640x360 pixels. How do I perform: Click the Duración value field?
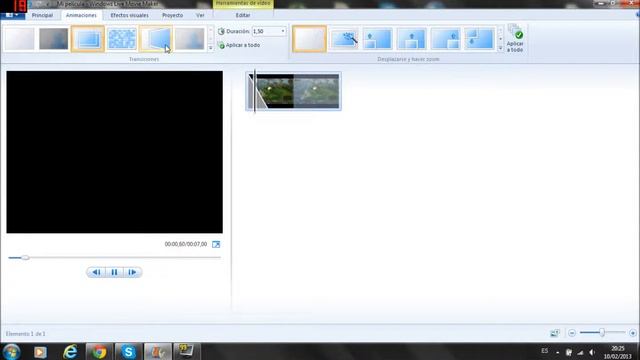tap(266, 31)
